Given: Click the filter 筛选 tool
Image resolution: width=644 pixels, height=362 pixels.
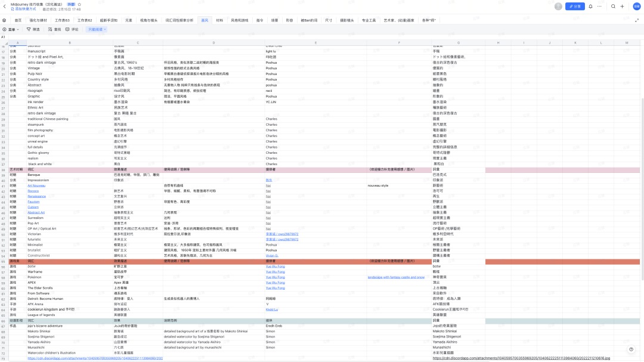Looking at the screenshot, I should pos(33,30).
